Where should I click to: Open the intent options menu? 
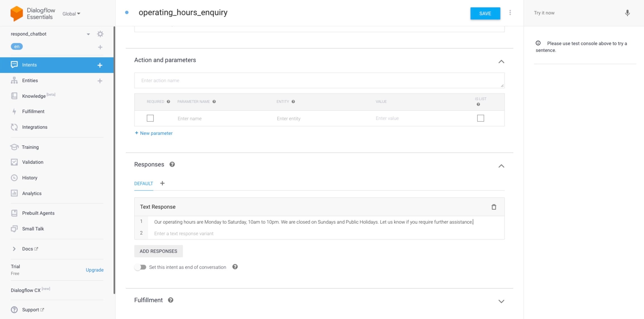coord(510,13)
